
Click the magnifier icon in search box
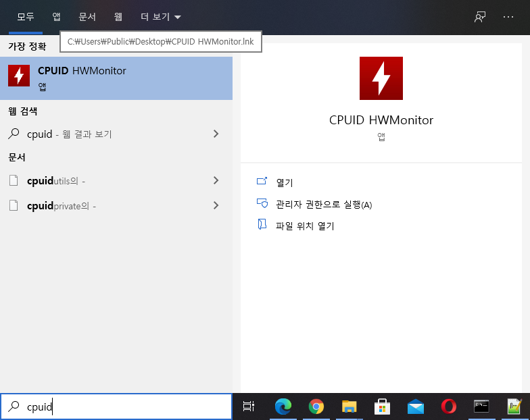[14, 406]
